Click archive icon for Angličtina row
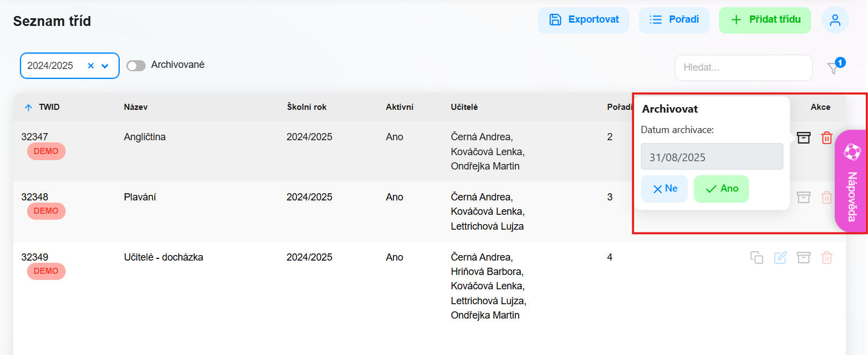This screenshot has height=355, width=868. [x=803, y=138]
